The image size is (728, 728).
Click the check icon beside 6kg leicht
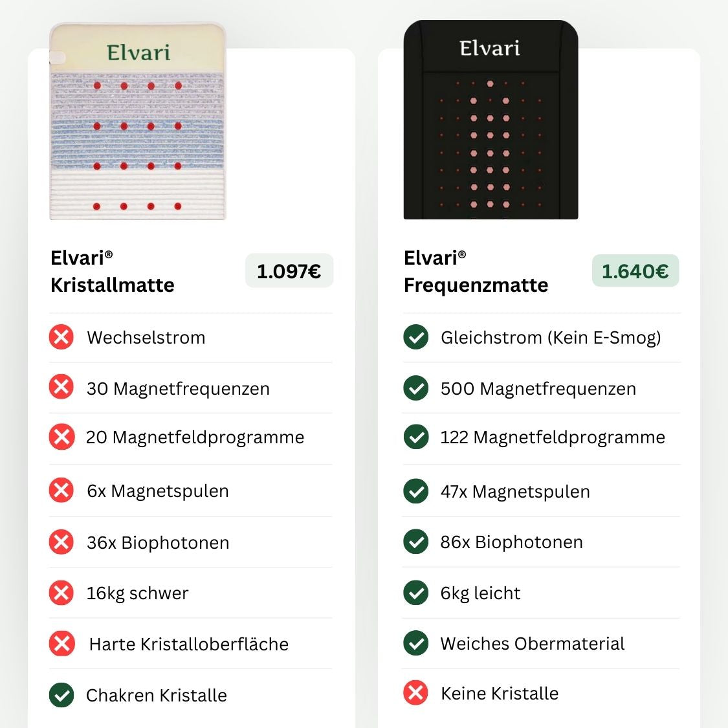415,593
